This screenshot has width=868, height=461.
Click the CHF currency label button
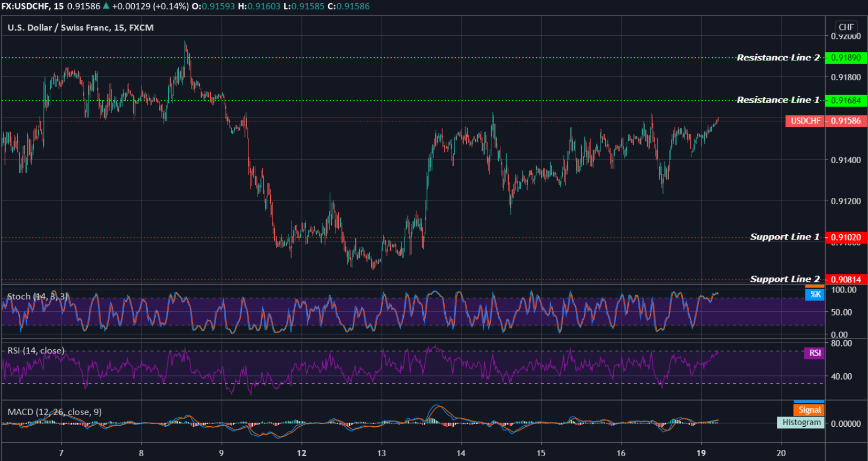[x=846, y=27]
